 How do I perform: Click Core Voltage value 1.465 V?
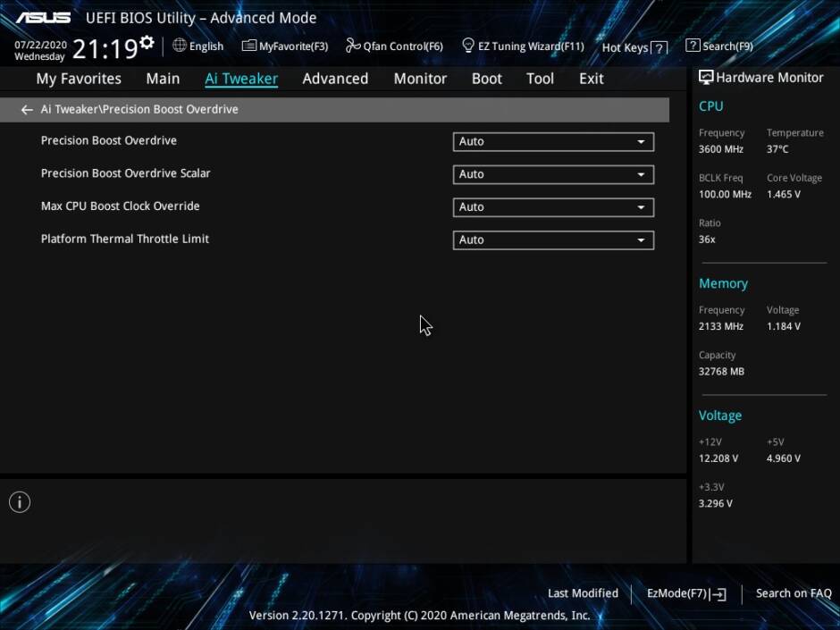coord(783,195)
